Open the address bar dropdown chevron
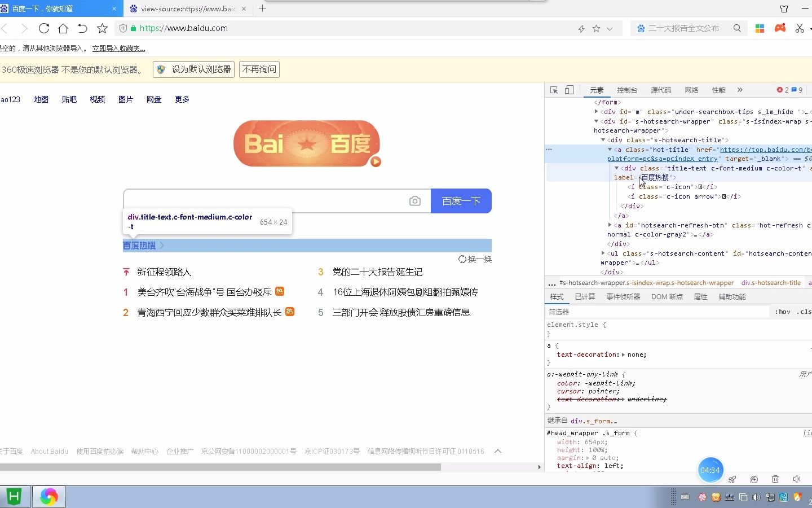812x508 pixels. pos(610,29)
